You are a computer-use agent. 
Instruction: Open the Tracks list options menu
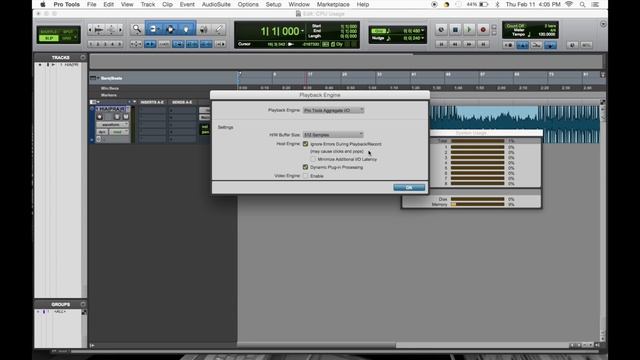tap(83, 58)
